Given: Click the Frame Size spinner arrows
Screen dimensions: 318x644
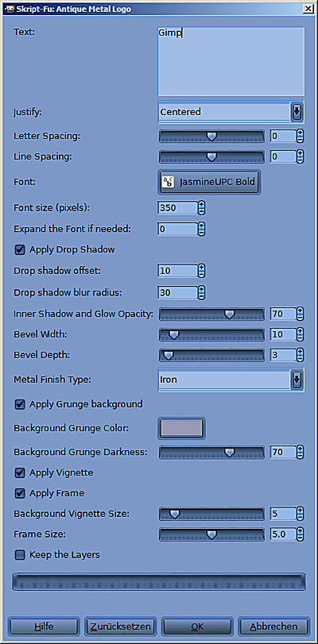Looking at the screenshot, I should click(301, 534).
